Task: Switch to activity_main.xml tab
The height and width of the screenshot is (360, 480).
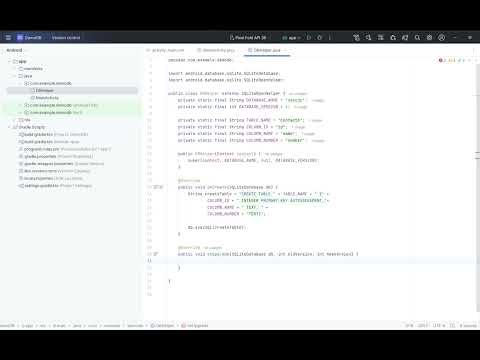Action: click(165, 50)
